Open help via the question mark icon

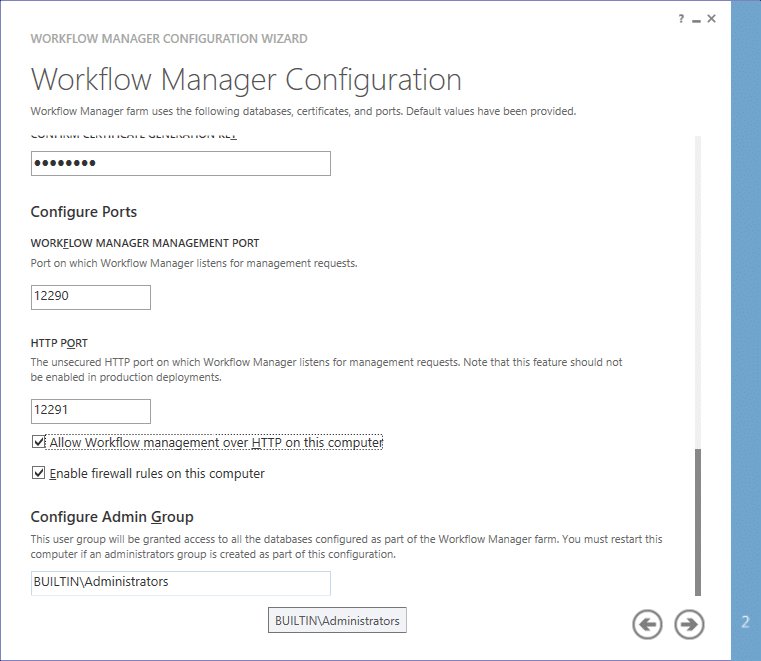(x=681, y=19)
